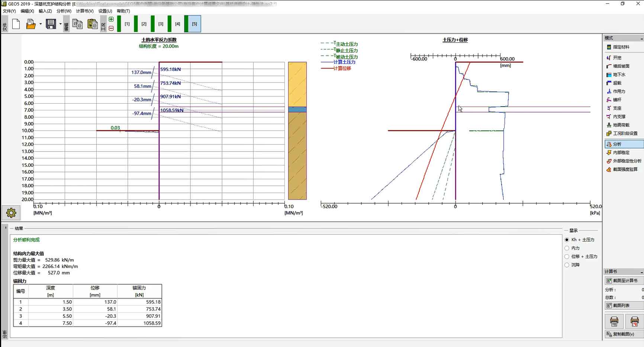The image size is (644, 347).
Task: Open the 地下水 (groundwater) mode
Action: click(x=619, y=75)
